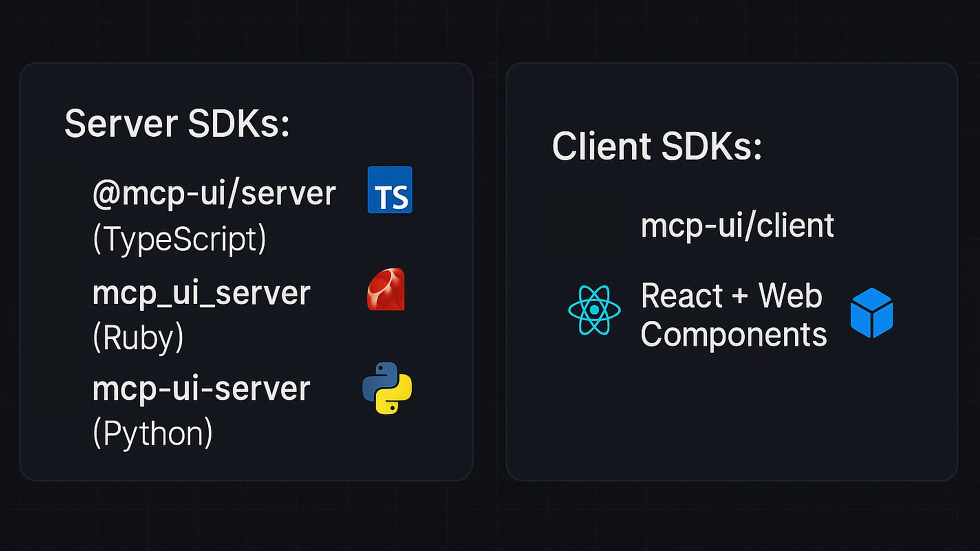
Task: Open the mcp-ui/client package name
Action: [x=737, y=226]
